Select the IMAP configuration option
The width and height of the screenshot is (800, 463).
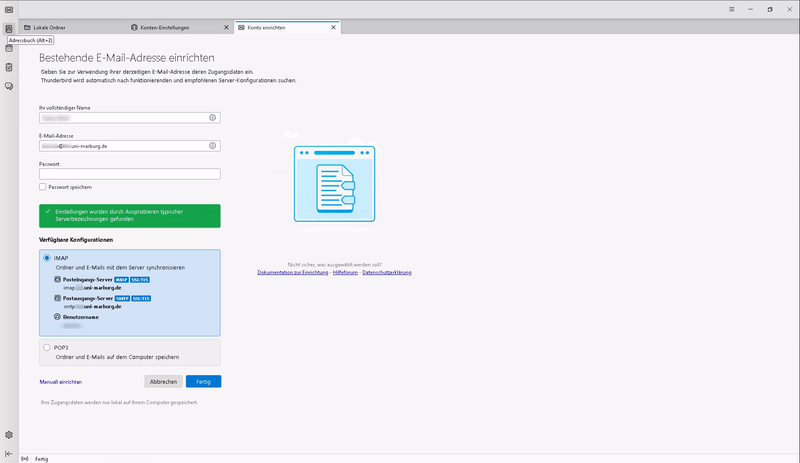click(x=46, y=258)
